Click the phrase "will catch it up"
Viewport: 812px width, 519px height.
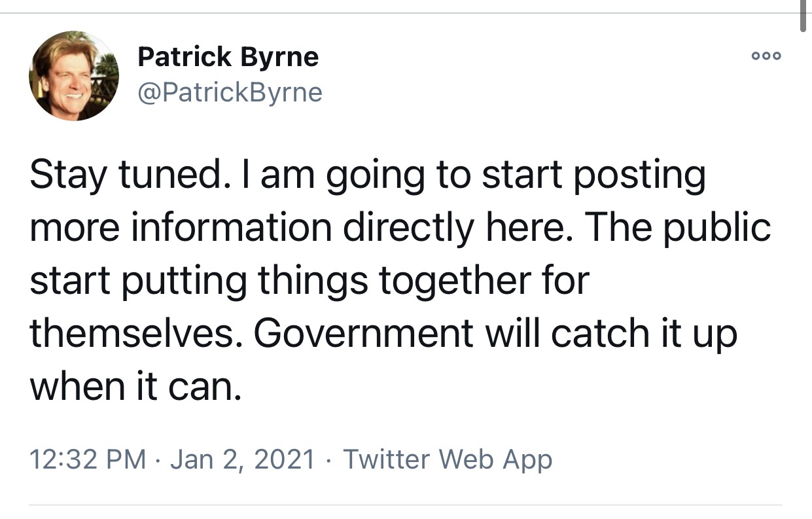click(610, 333)
